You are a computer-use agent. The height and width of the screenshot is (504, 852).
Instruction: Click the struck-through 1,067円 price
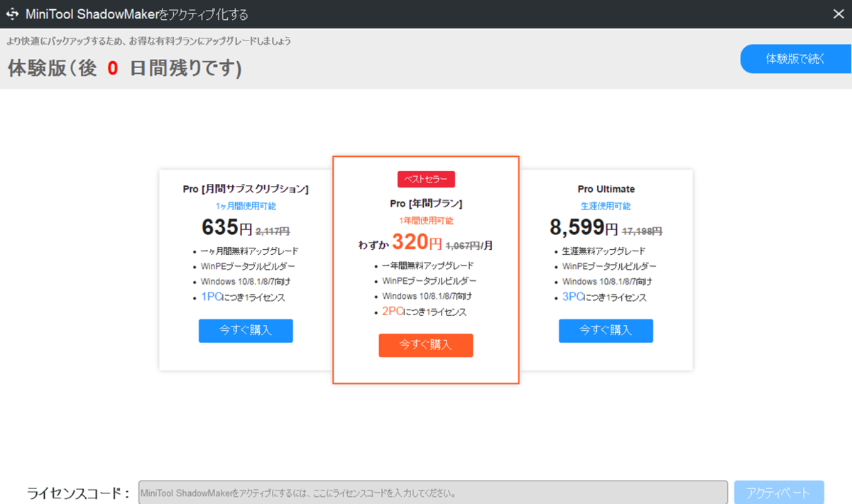(x=462, y=246)
